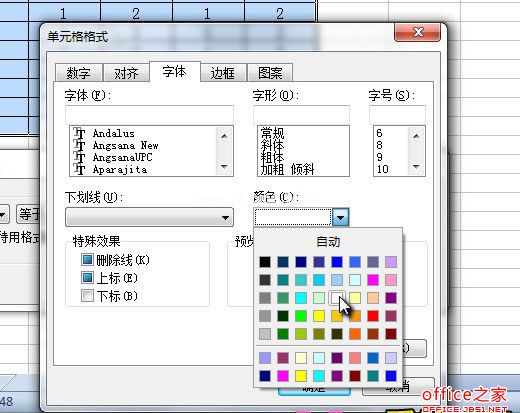Pick the brown color swatch
520x413 pixels.
pyautogui.click(x=373, y=334)
